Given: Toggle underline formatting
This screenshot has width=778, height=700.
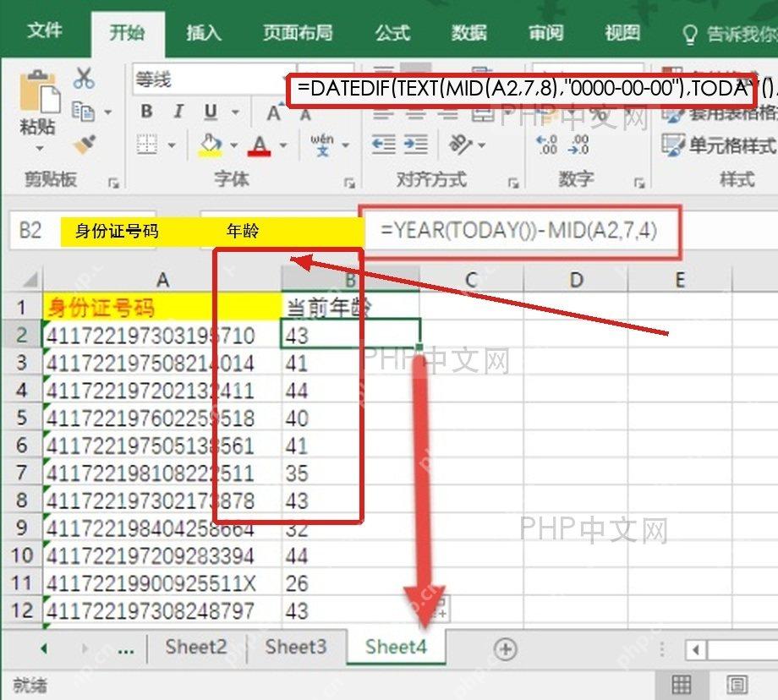Looking at the screenshot, I should (x=211, y=112).
